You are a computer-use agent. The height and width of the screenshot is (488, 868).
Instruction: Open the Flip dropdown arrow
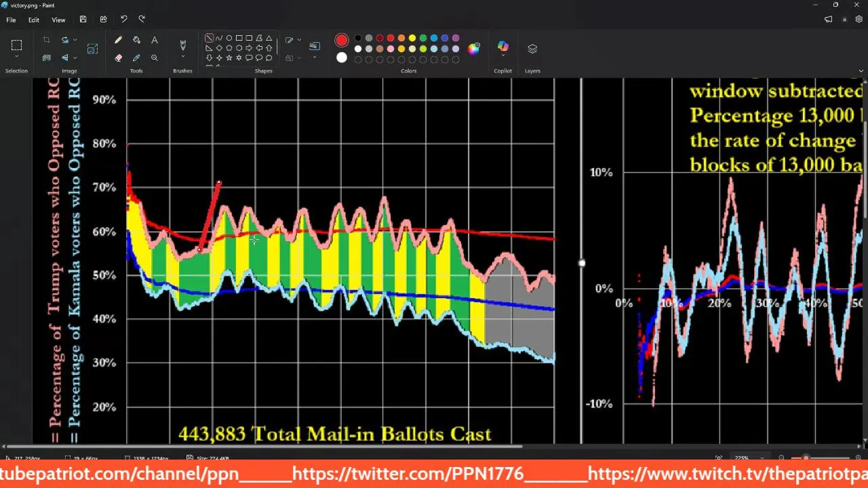coord(75,58)
